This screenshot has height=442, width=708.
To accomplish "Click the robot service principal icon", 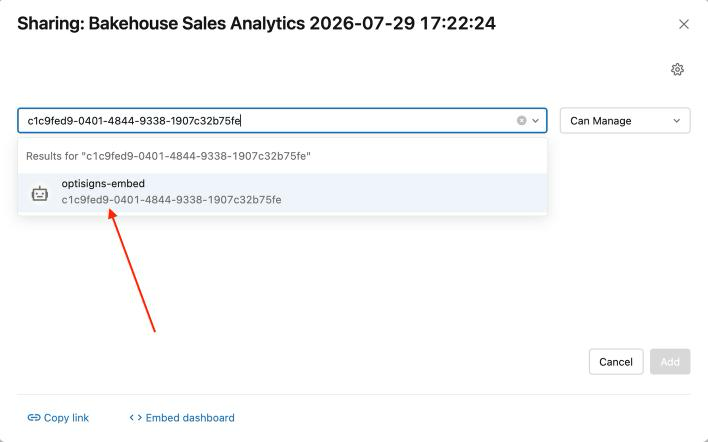I will (40, 193).
